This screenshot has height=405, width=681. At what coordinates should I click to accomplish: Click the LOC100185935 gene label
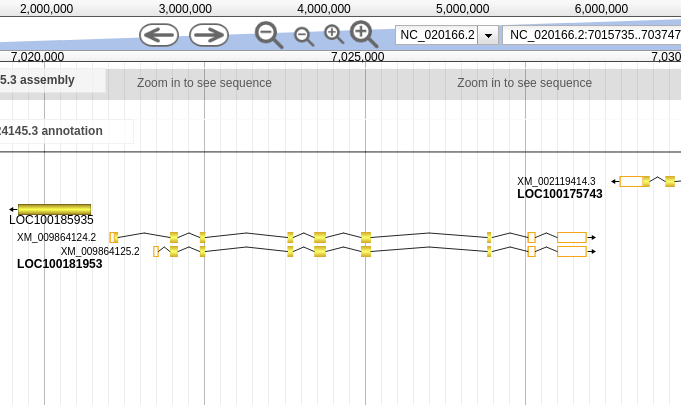pos(51,220)
